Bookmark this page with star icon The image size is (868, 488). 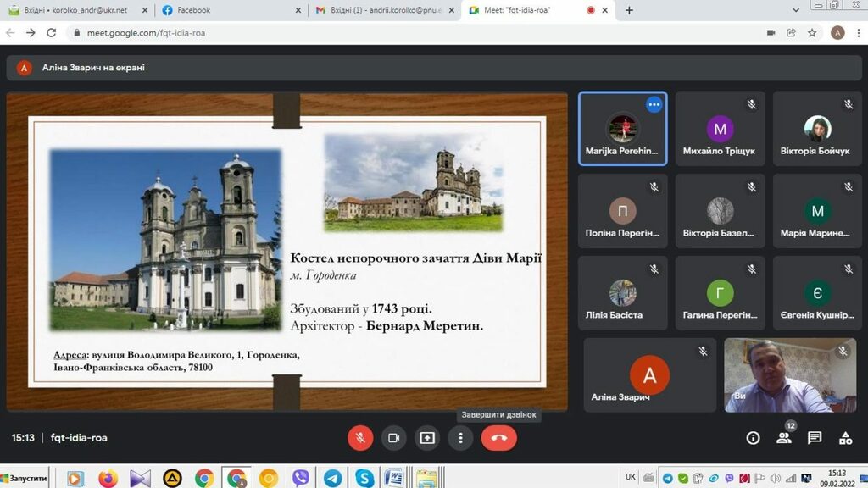coord(812,33)
